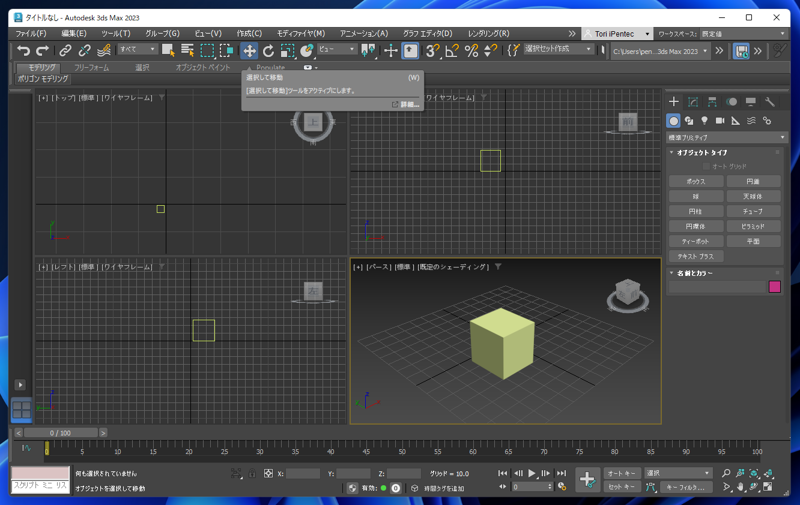Click the Rectangular Selection Region icon
The height and width of the screenshot is (505, 800).
[207, 50]
